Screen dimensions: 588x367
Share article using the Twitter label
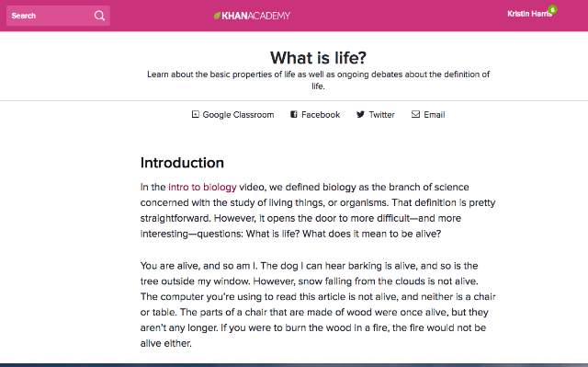coord(382,115)
